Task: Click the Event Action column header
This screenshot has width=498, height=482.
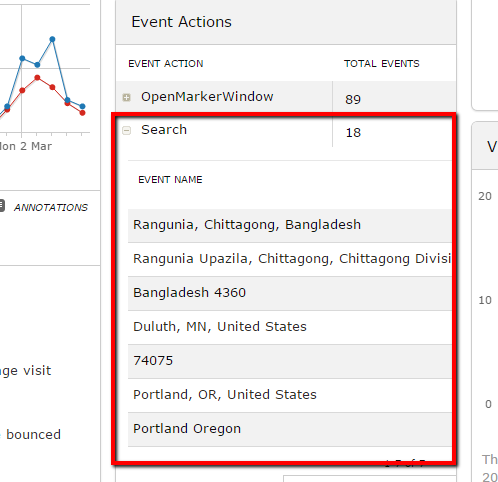Action: 166,64
